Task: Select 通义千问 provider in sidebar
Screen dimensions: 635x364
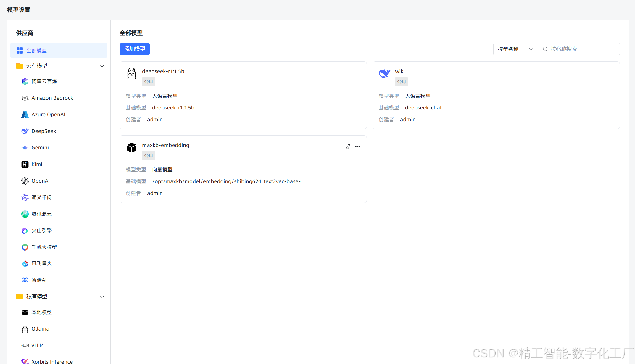Action: pos(42,197)
